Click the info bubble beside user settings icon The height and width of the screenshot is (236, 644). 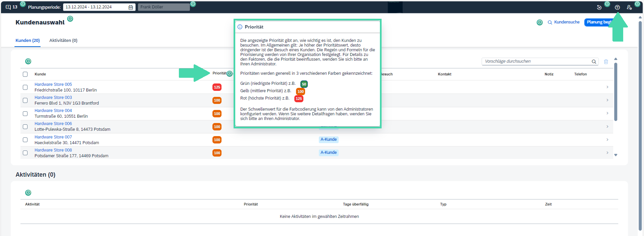[x=637, y=4]
